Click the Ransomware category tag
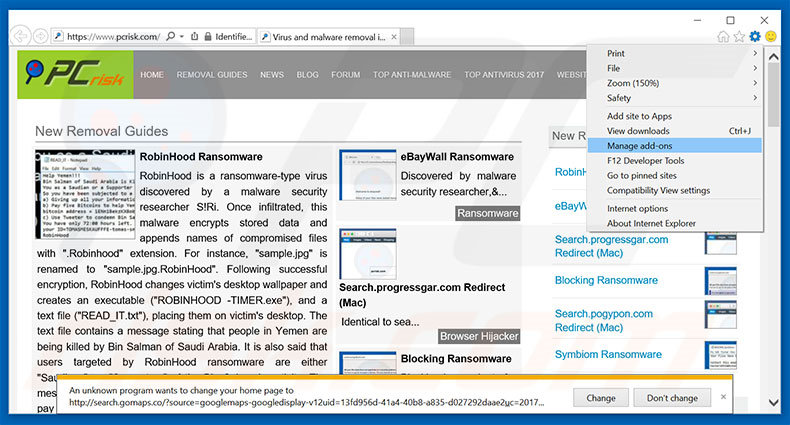This screenshot has width=790, height=425. click(488, 213)
